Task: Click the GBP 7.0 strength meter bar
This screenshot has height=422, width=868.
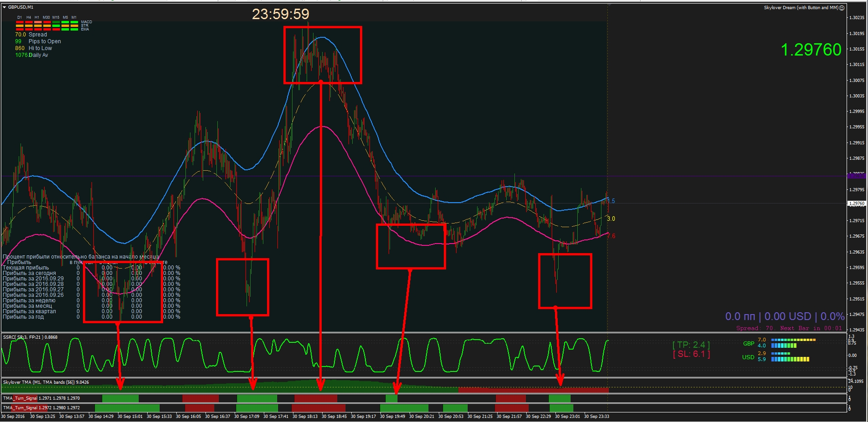Action: pos(793,340)
